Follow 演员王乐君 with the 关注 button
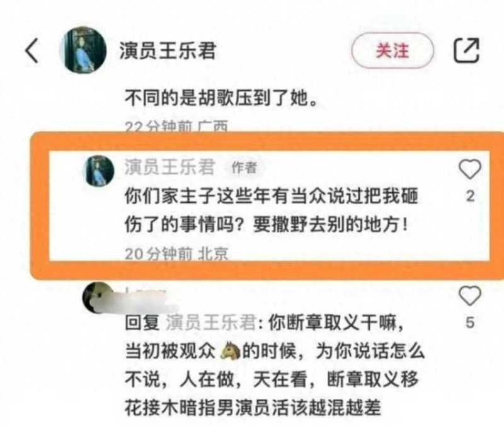The height and width of the screenshot is (426, 504). [392, 50]
